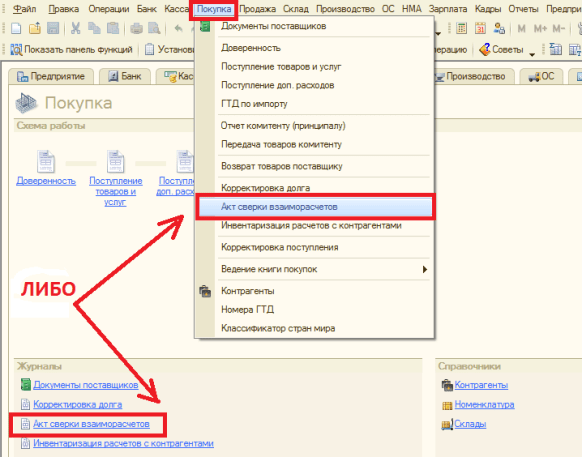The image size is (582, 457).
Task: Click the Open folder toolbar icon
Action: (35, 28)
